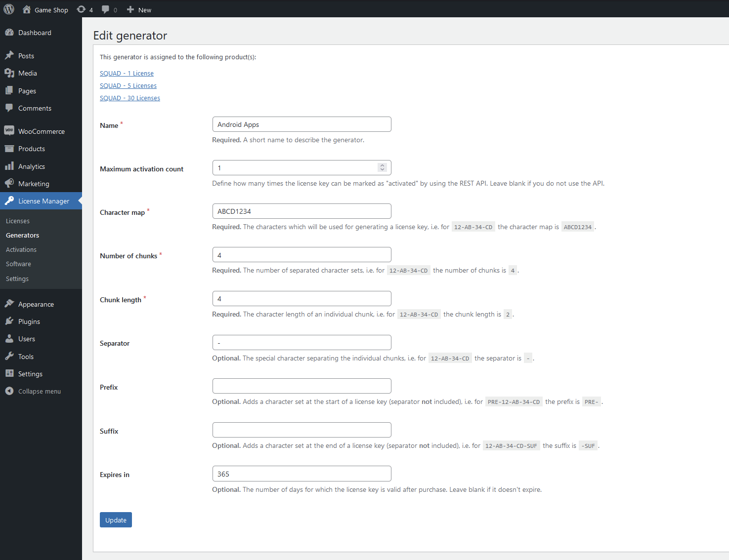Screen dimensions: 729x560
Task: Open Plugins via the plug icon
Action: pyautogui.click(x=10, y=321)
